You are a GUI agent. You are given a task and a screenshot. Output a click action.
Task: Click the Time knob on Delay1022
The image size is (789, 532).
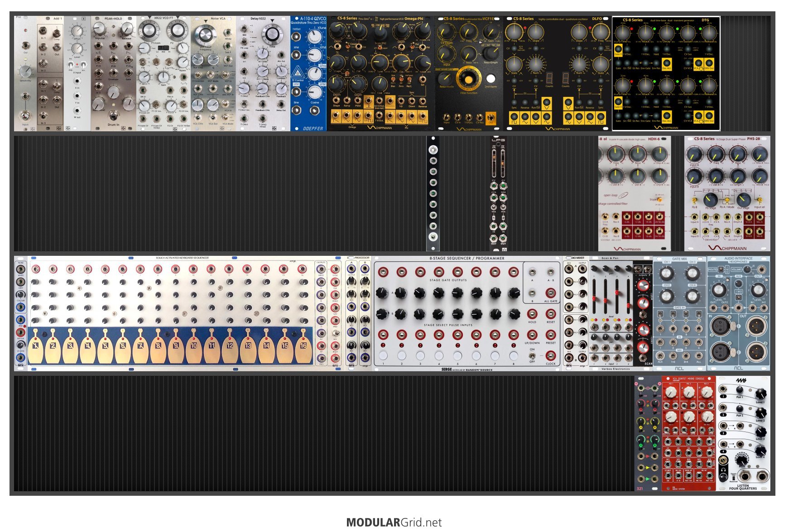click(x=272, y=34)
